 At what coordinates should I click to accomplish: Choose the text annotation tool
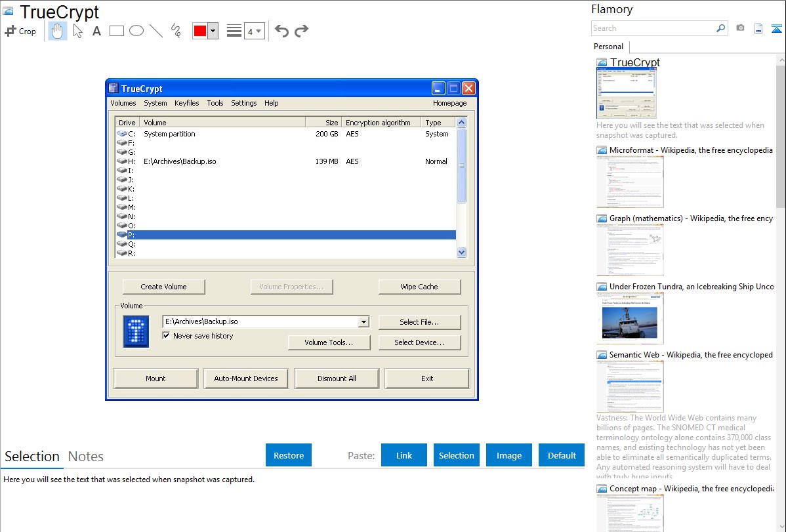click(x=96, y=31)
